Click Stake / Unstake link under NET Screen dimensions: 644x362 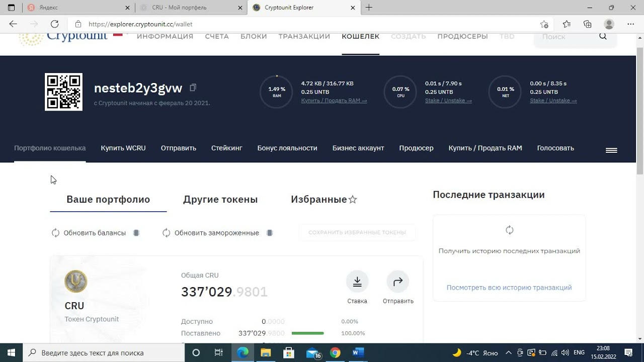point(553,101)
